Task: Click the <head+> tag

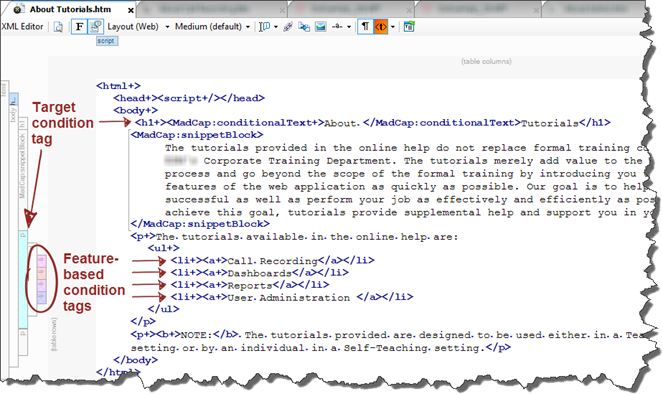Action: tap(135, 98)
